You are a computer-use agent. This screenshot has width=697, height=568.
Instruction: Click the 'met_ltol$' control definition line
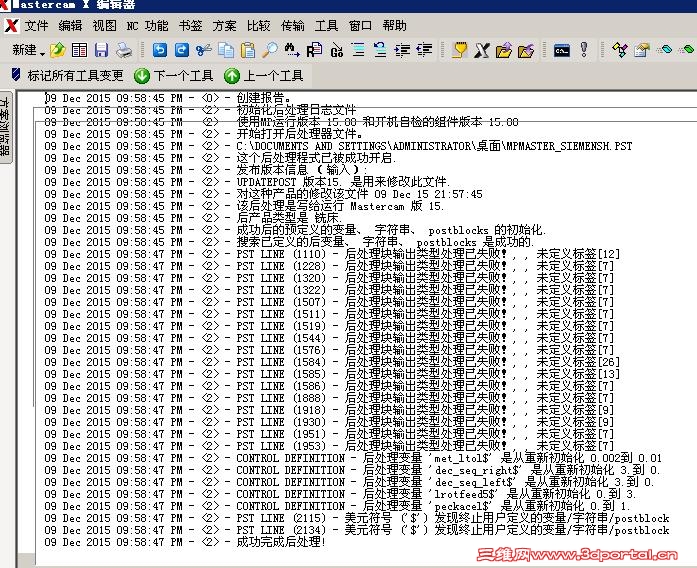point(353,458)
